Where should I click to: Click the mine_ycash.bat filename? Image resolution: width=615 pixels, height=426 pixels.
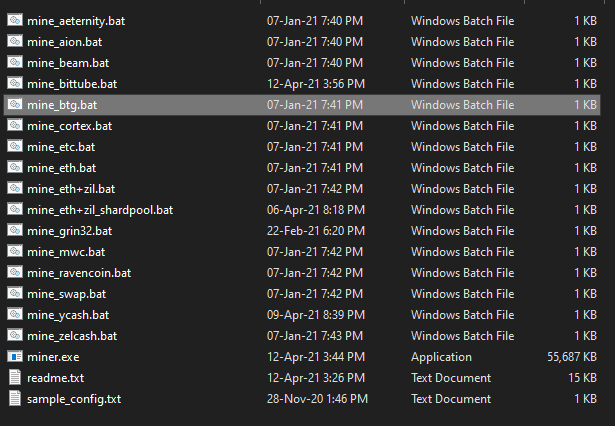click(x=68, y=314)
